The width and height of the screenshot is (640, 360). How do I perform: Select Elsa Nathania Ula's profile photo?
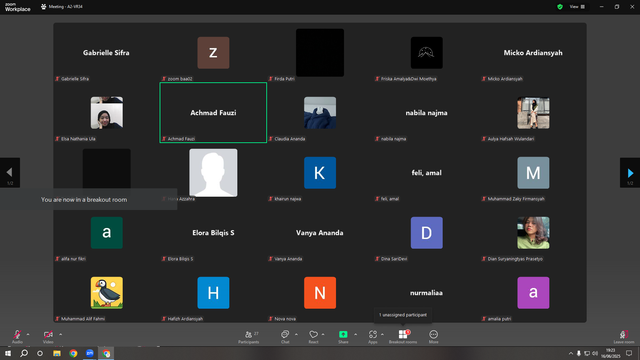coord(107,113)
